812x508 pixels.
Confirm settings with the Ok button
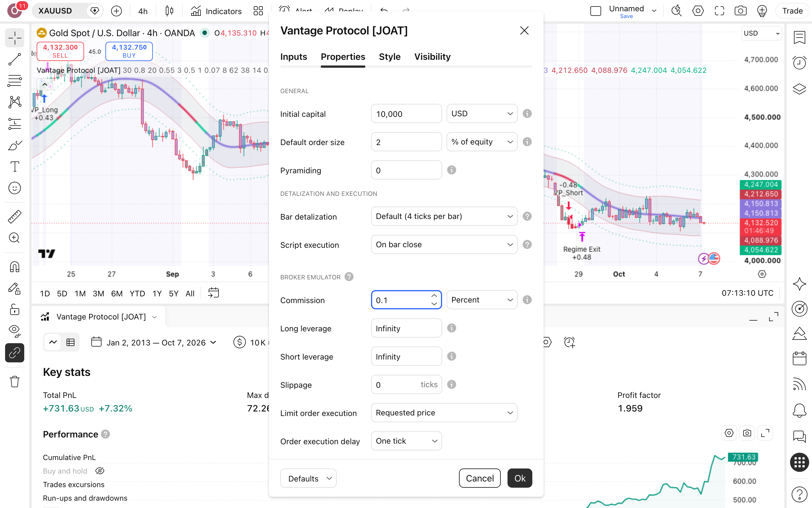(x=519, y=478)
